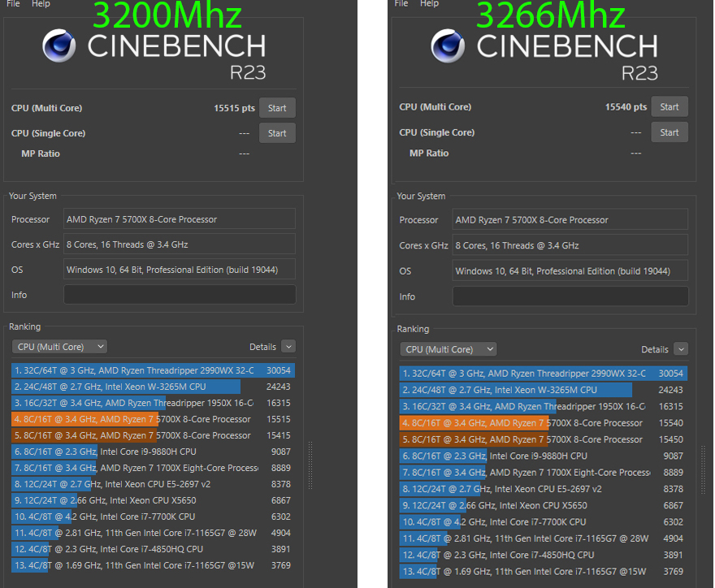Select Xeon E5-2697 v2 row, left window
Viewport: 715px width, 588px height.
[154, 484]
